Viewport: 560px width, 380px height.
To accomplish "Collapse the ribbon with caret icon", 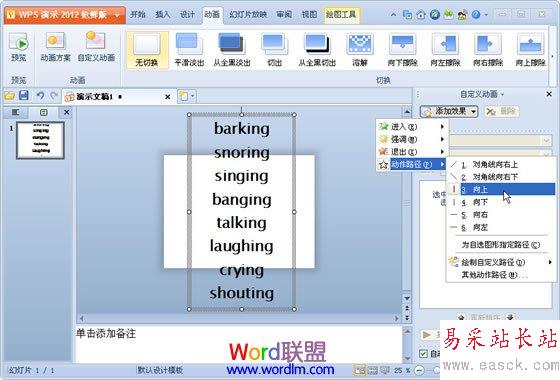I will point(393,15).
